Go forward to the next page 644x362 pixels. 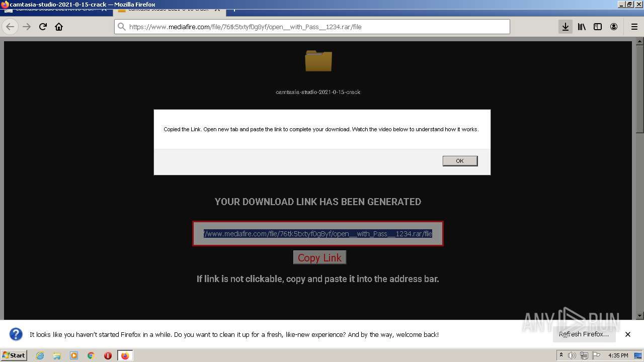click(x=27, y=27)
